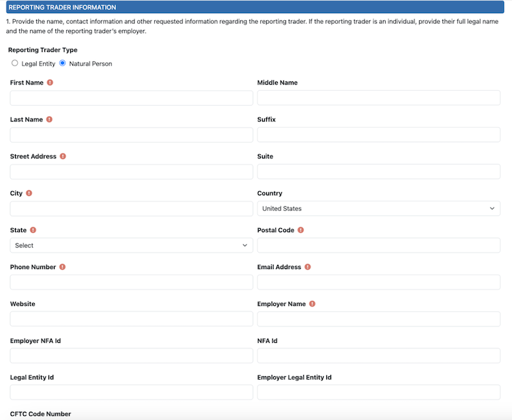Click the Reporting Trader Type heading
This screenshot has width=512, height=420.
[x=43, y=50]
